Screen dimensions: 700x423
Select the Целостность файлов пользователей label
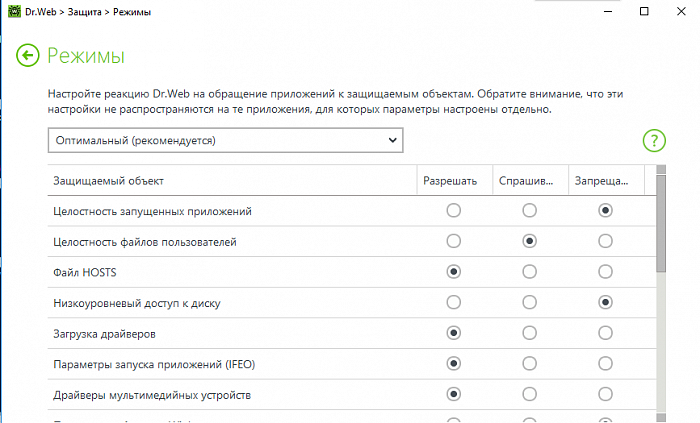coord(145,242)
